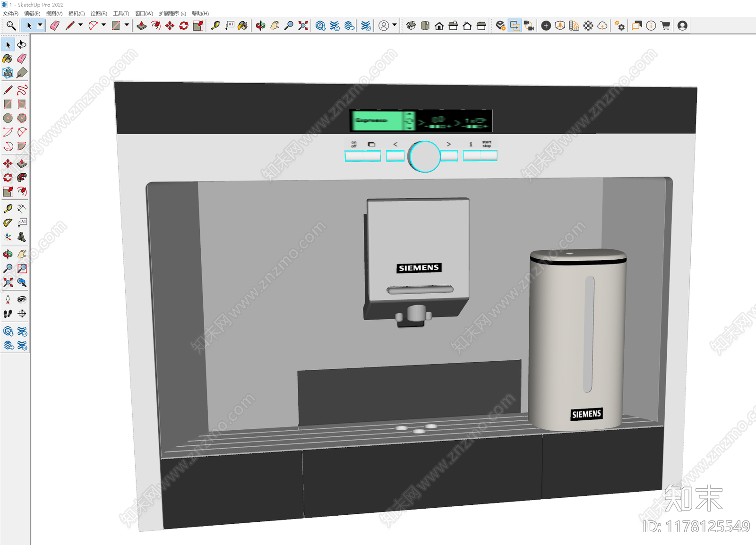Viewport: 756px width, 545px height.
Task: Activate the Look Around eye tool
Action: [22, 299]
